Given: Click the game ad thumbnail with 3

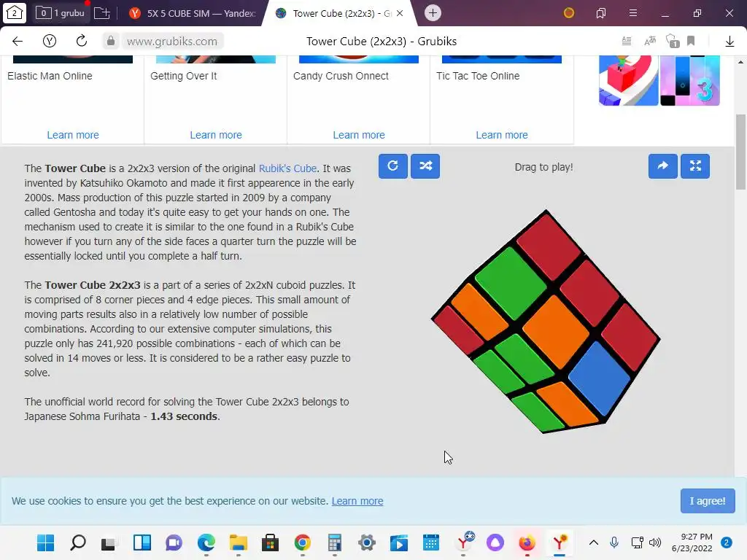Looking at the screenshot, I should 690,80.
